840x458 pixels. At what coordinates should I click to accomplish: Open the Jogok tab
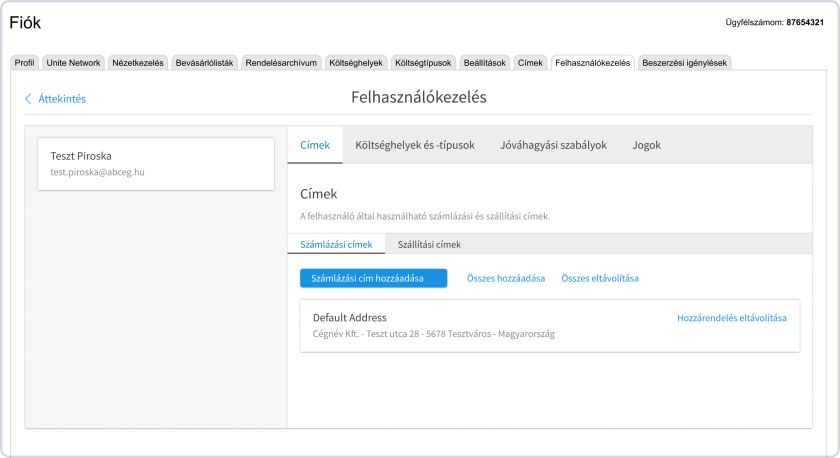click(646, 145)
